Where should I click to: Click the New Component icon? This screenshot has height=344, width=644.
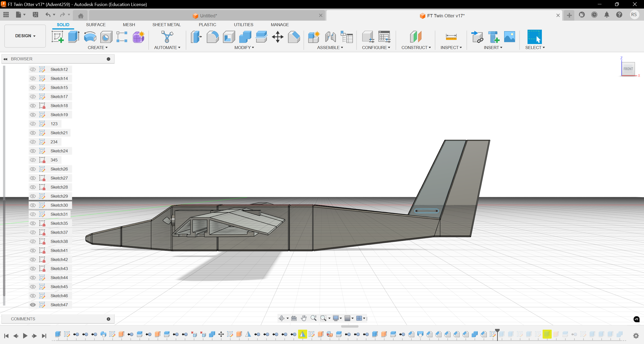pos(314,37)
